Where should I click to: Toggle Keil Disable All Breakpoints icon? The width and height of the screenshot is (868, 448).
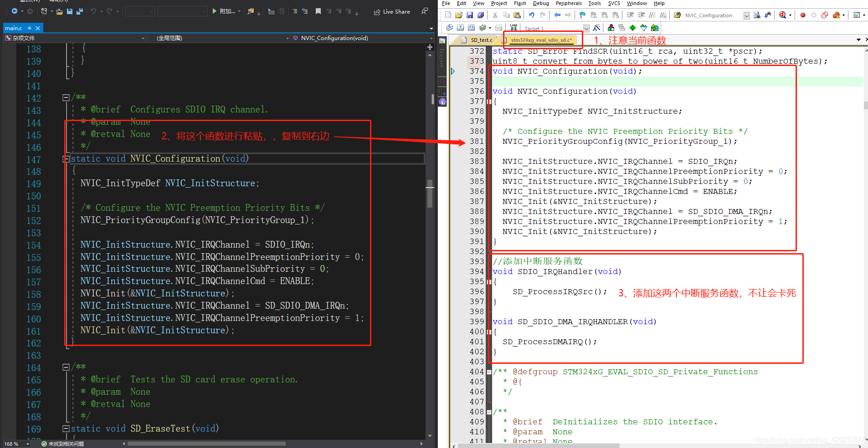(x=825, y=15)
